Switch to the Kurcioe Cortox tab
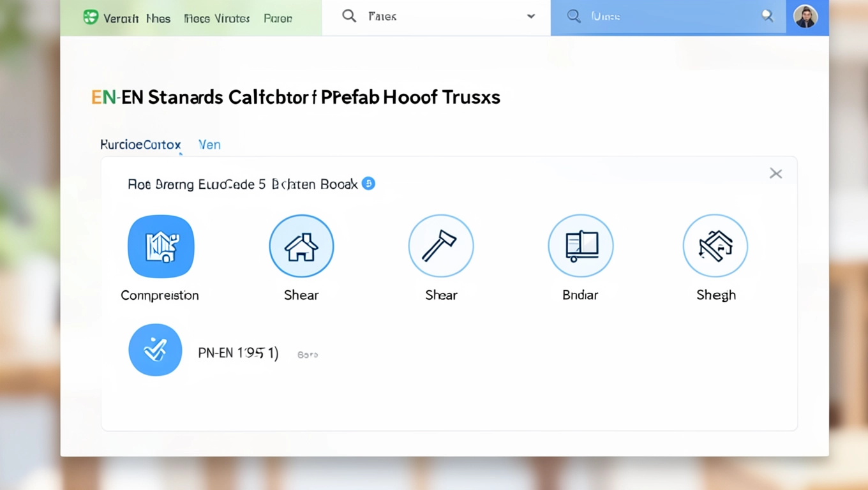This screenshot has width=868, height=490. (140, 145)
